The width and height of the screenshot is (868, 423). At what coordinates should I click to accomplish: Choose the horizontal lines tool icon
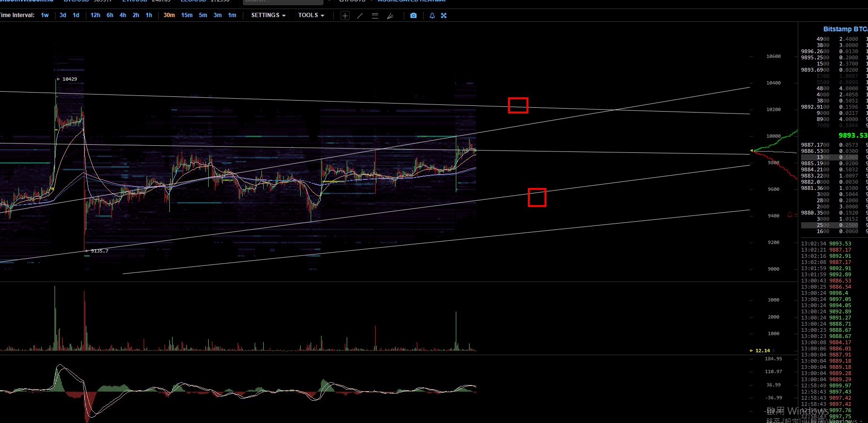pyautogui.click(x=375, y=16)
